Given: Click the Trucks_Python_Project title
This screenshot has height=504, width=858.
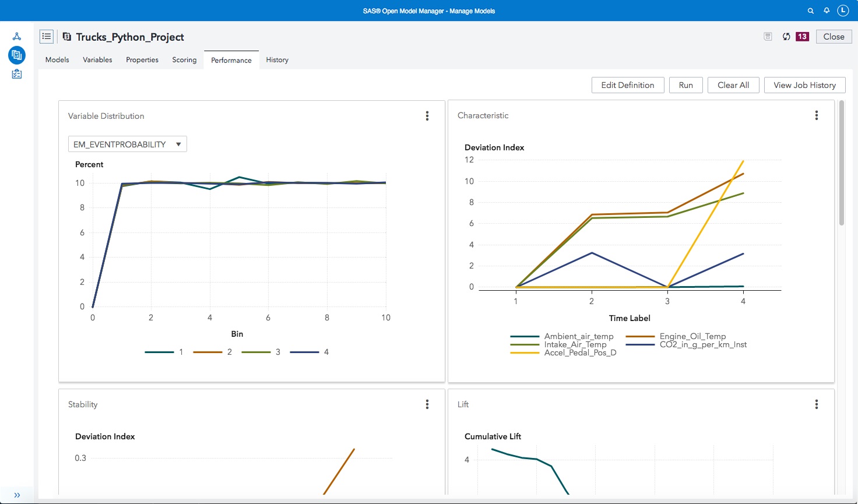Looking at the screenshot, I should [130, 37].
